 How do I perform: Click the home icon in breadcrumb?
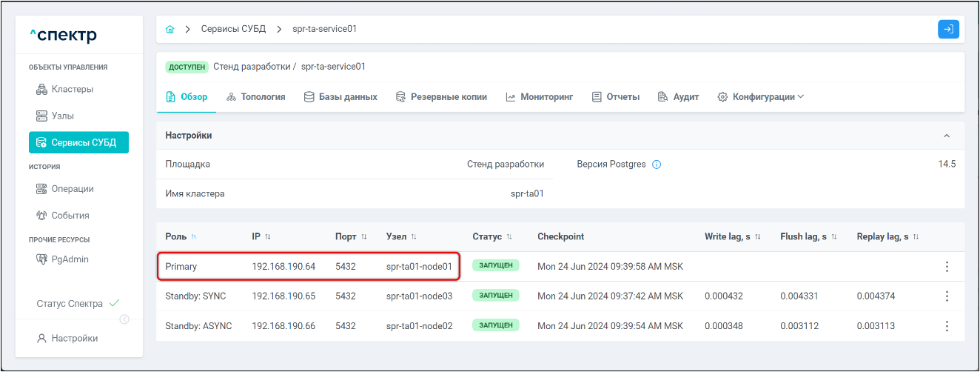pos(170,30)
